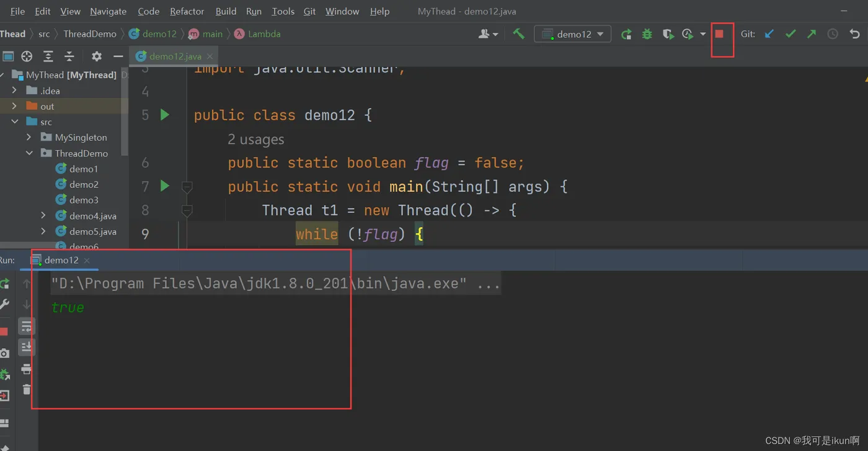
Task: Run main method from line 7 gutter
Action: (x=164, y=186)
